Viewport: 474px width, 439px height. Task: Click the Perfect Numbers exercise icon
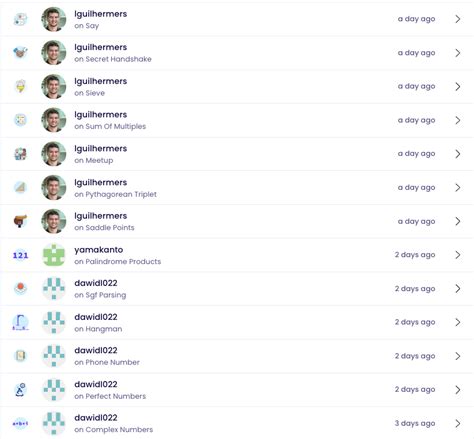click(x=20, y=390)
